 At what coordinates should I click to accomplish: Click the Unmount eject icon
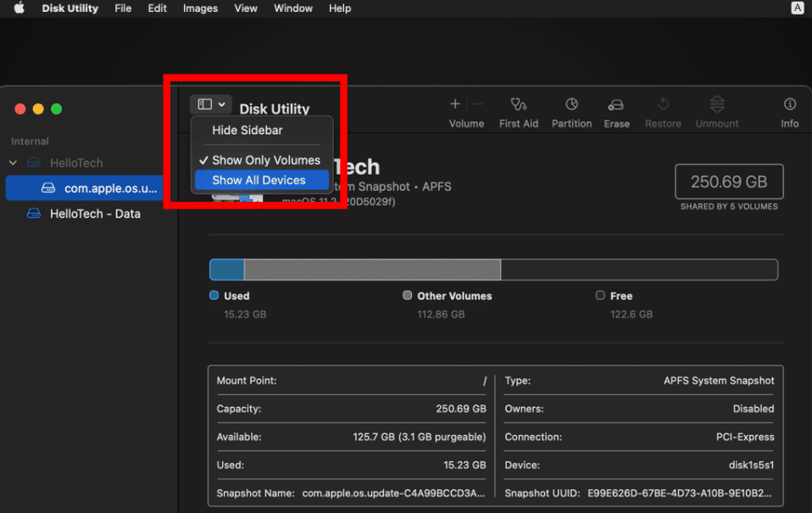click(x=717, y=104)
